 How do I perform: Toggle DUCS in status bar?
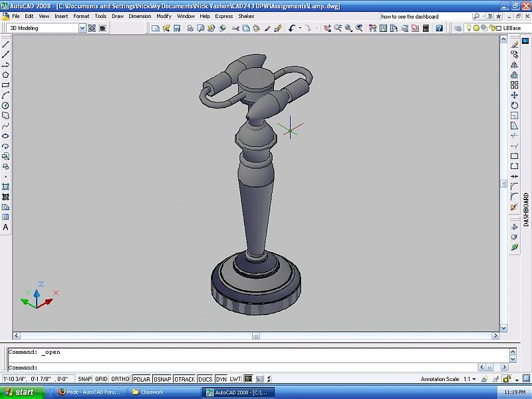(x=205, y=379)
